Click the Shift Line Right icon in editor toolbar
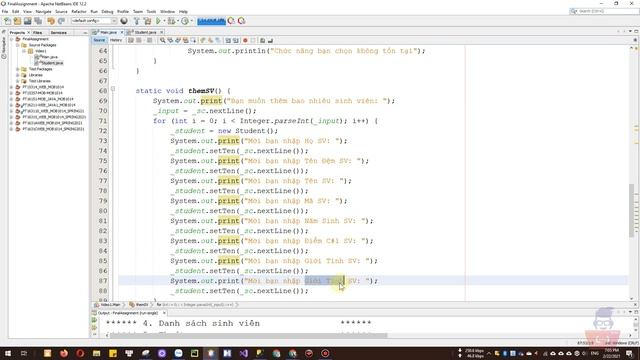 [x=236, y=40]
